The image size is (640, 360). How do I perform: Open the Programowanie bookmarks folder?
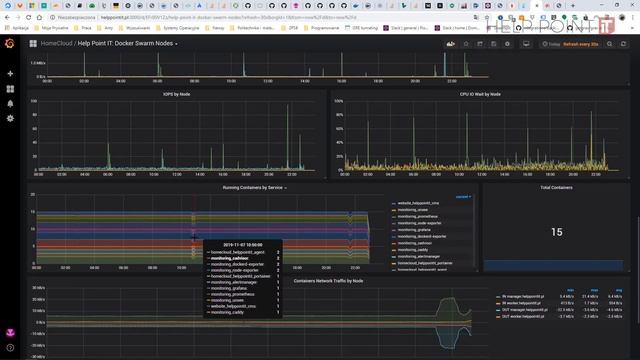[321, 28]
